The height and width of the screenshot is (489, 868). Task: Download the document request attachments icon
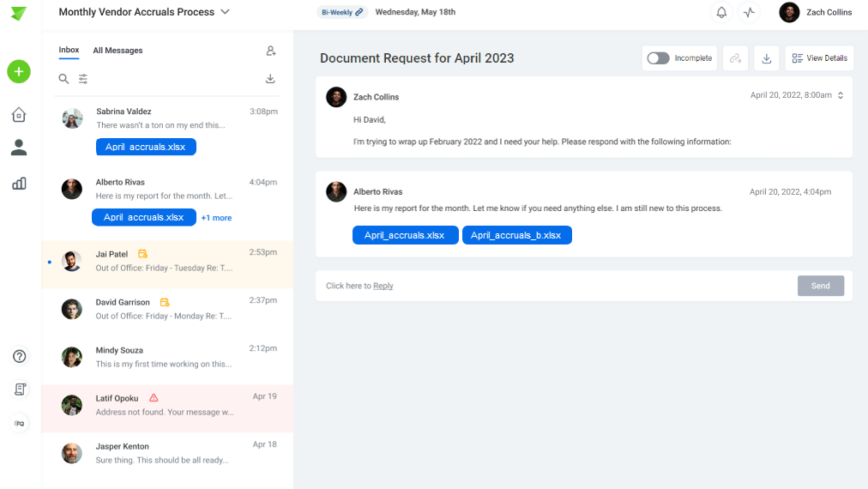click(766, 58)
